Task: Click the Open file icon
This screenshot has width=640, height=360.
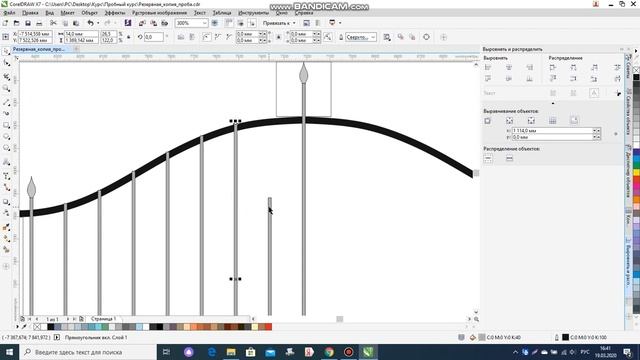Action: pyautogui.click(x=16, y=23)
